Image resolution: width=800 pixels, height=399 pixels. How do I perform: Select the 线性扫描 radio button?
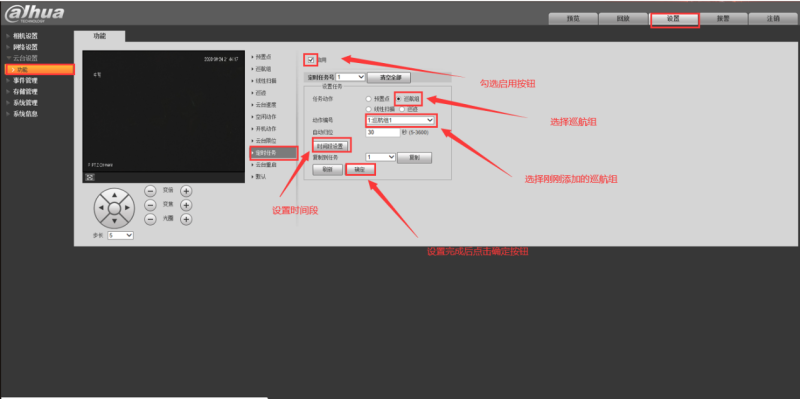(368, 109)
